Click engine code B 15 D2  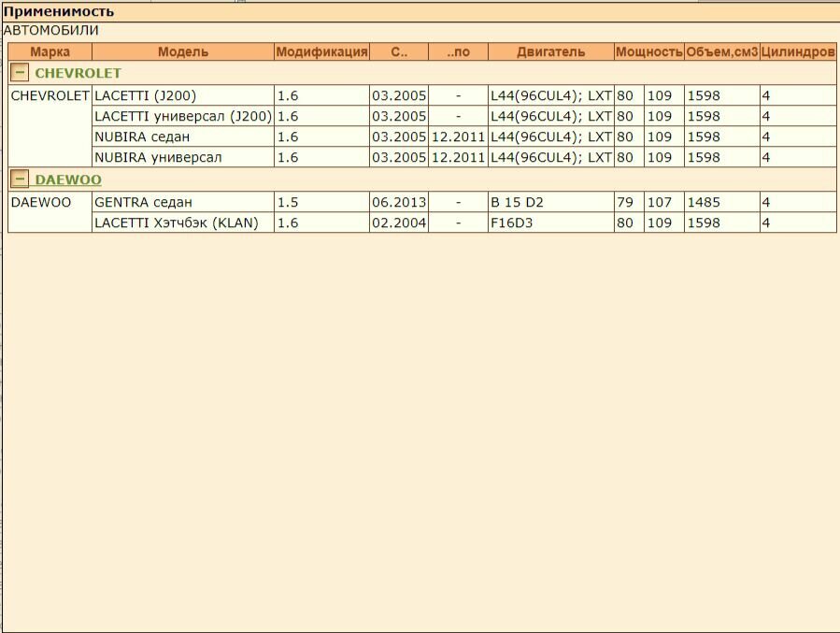coord(517,202)
